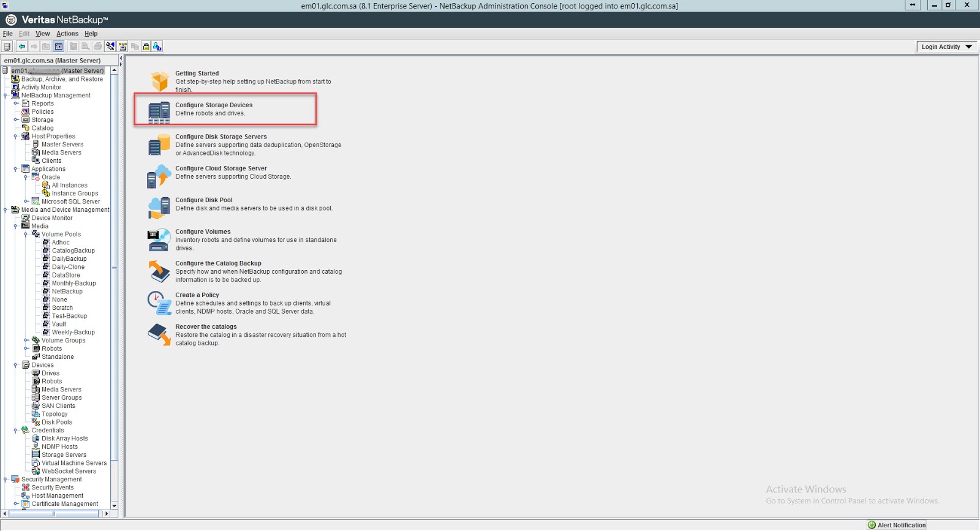Click the Configure Cloud Storage Server icon
The image size is (980, 531).
[159, 176]
